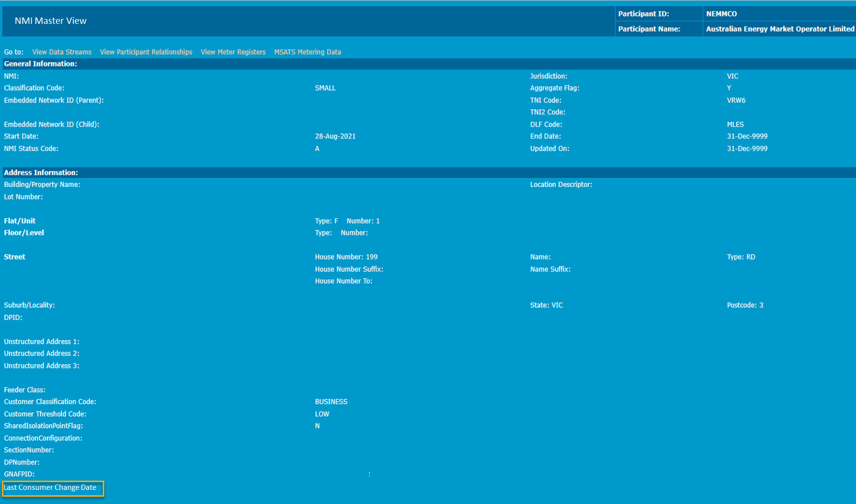Image resolution: width=856 pixels, height=504 pixels.
Task: Select the SMALL classification code value
Action: click(x=325, y=88)
